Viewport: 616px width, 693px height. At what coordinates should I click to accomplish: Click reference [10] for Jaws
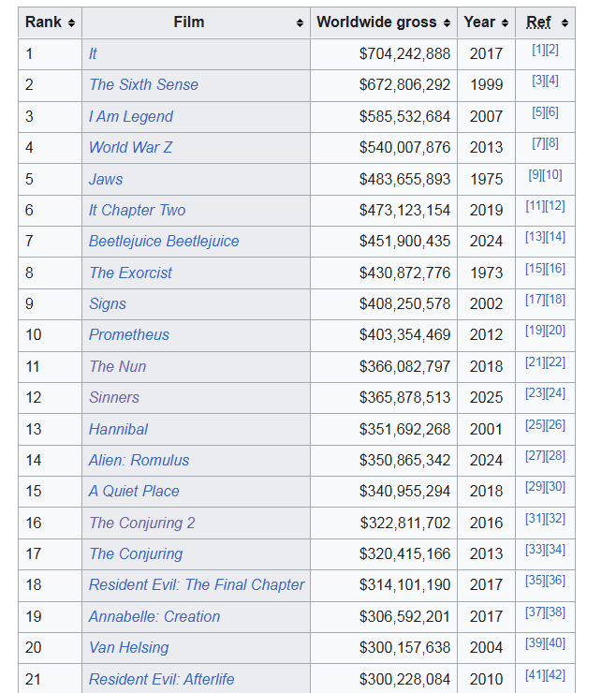pyautogui.click(x=552, y=175)
